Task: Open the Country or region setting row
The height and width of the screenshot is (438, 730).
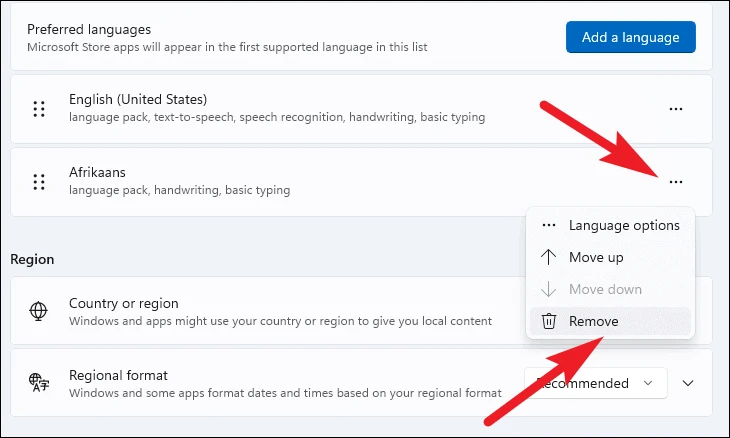Action: 361,311
